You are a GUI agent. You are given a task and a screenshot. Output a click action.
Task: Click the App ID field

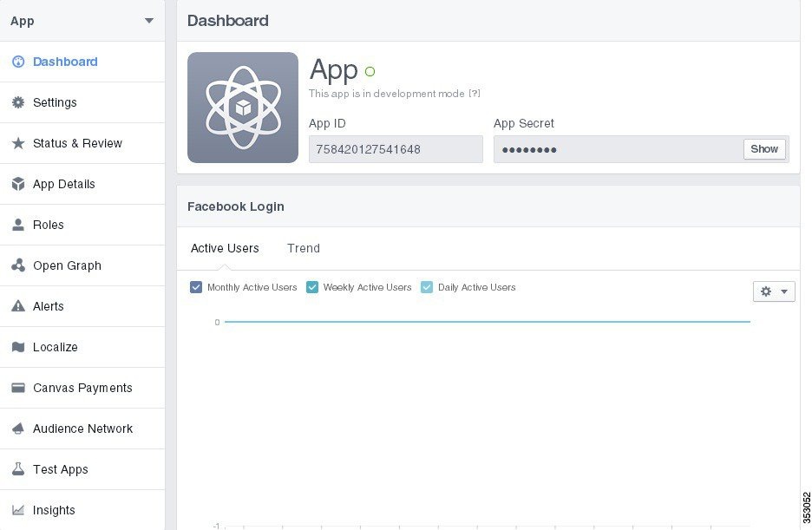(396, 149)
